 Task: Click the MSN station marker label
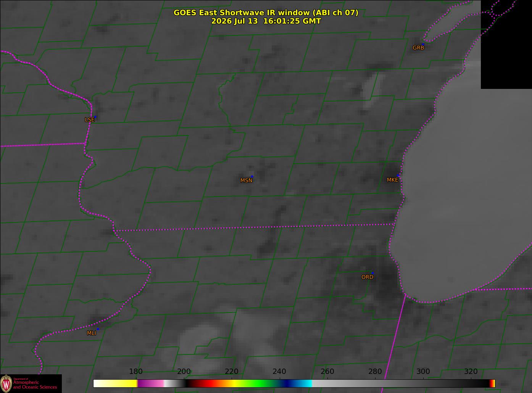[246, 180]
